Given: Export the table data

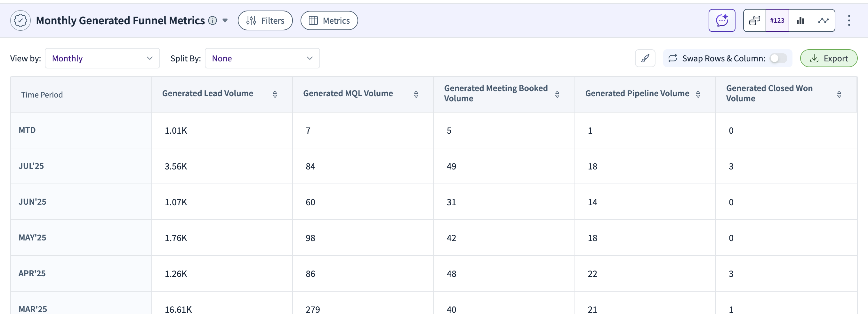Looking at the screenshot, I should coord(829,58).
